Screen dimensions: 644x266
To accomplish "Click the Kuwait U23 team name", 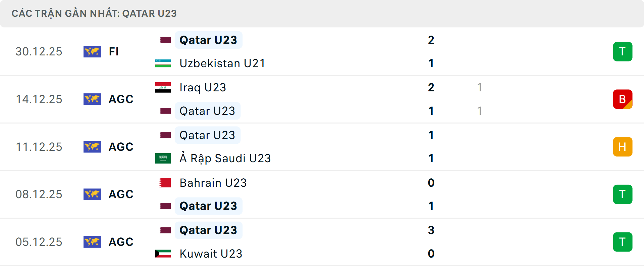I will pos(211,253).
